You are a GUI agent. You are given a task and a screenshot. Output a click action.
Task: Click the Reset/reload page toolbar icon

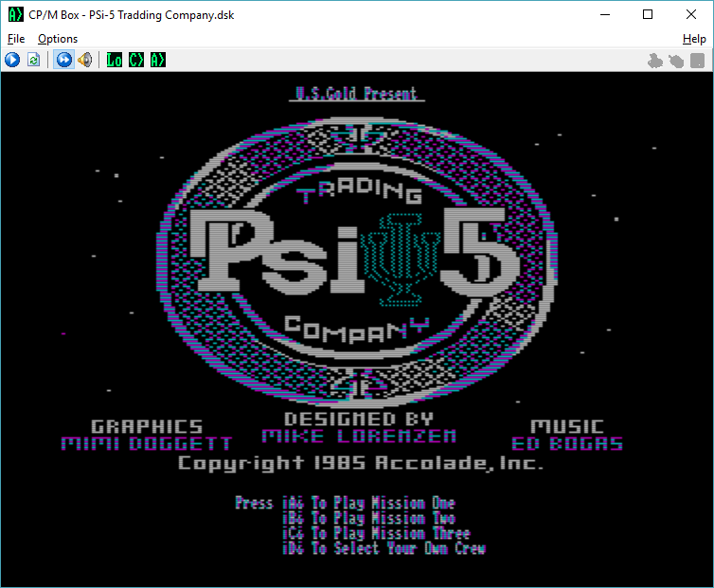pyautogui.click(x=34, y=60)
